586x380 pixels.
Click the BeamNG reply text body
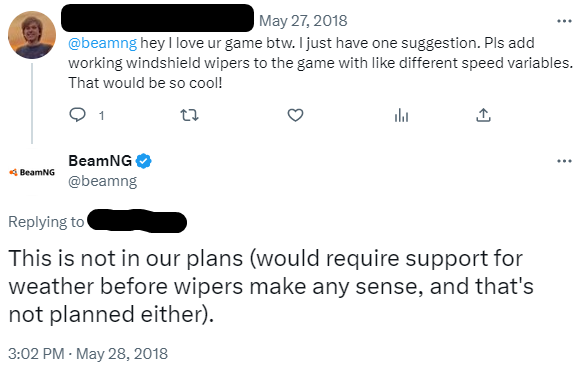(x=271, y=286)
